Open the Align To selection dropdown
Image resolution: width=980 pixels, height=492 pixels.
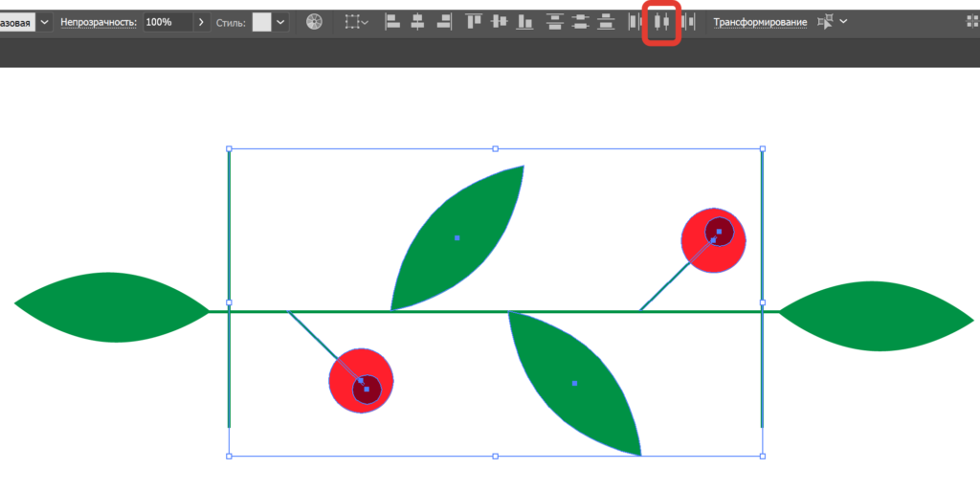pos(357,22)
